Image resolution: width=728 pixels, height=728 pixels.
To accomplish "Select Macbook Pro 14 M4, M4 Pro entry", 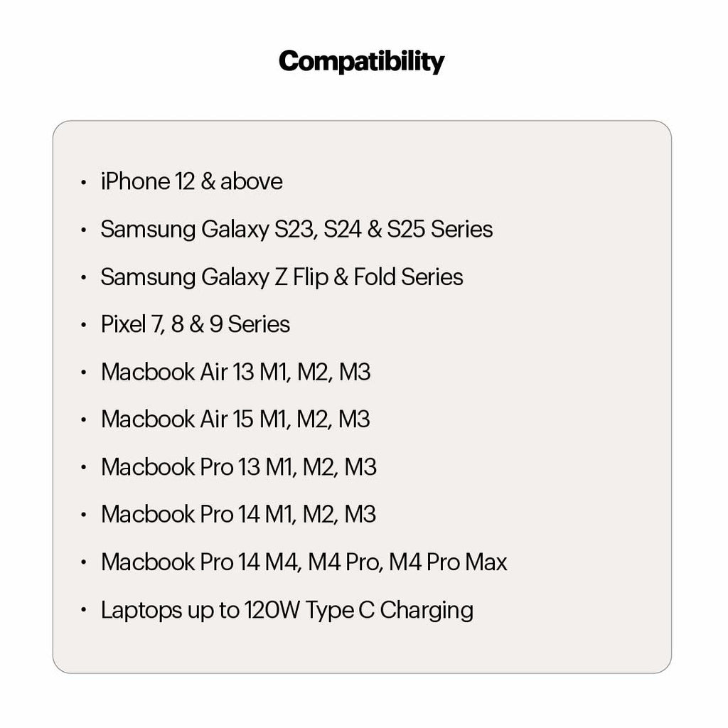I will pos(304,562).
